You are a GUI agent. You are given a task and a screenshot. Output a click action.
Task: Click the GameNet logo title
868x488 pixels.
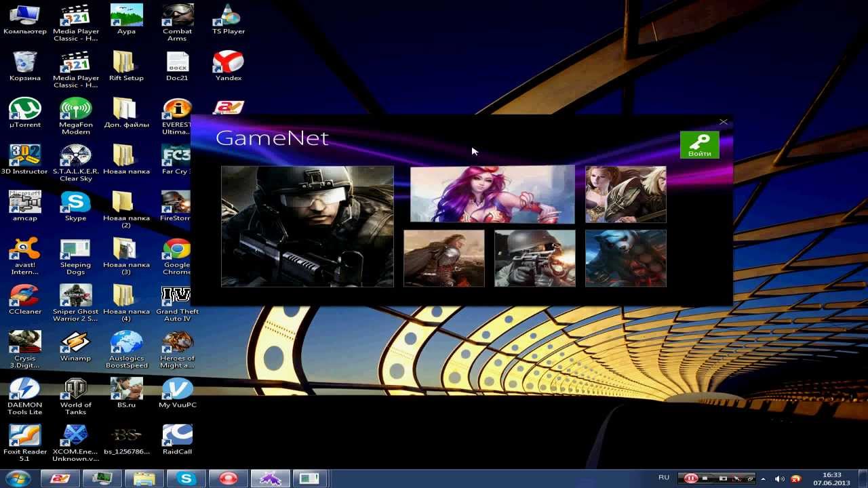pos(272,138)
